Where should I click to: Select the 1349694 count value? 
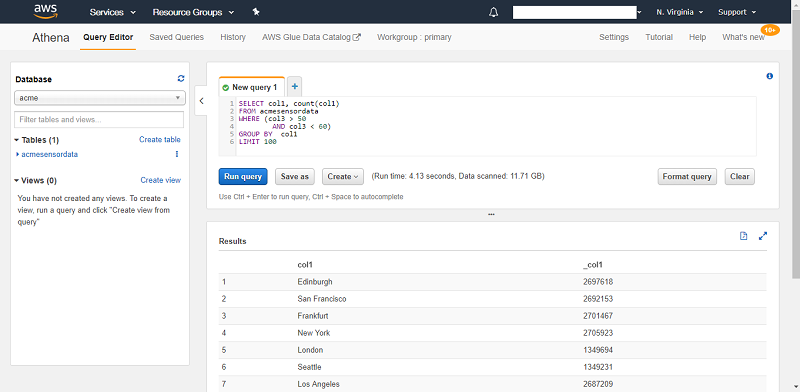pos(598,350)
